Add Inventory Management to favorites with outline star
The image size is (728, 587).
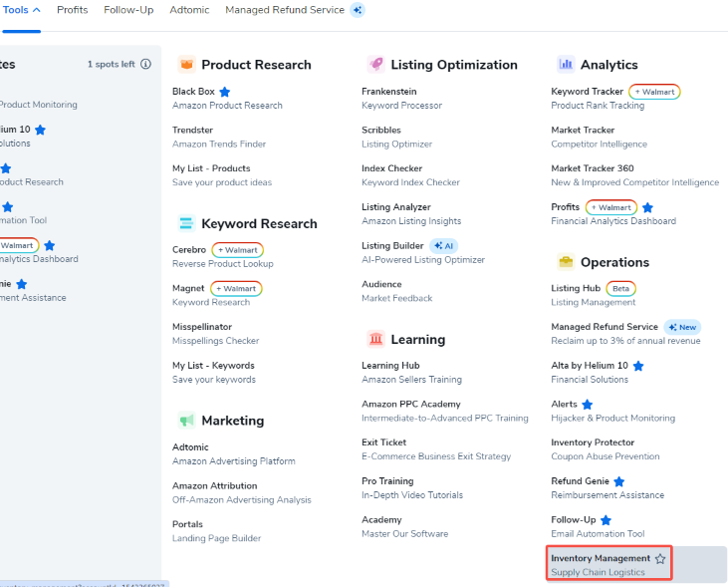click(660, 559)
